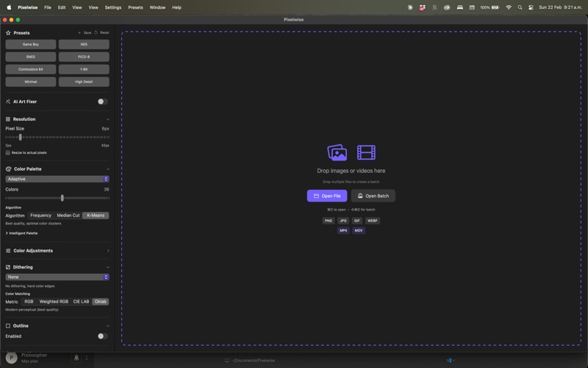Click the Open File button
The height and width of the screenshot is (368, 588).
click(x=327, y=196)
